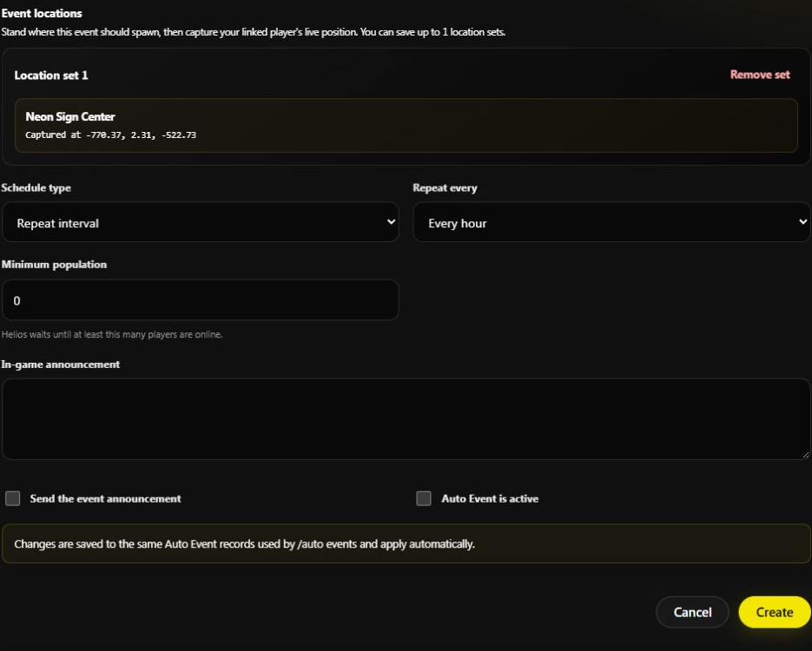The height and width of the screenshot is (651, 812).
Task: Enable Send the event announcement checkbox
Action: pos(13,498)
